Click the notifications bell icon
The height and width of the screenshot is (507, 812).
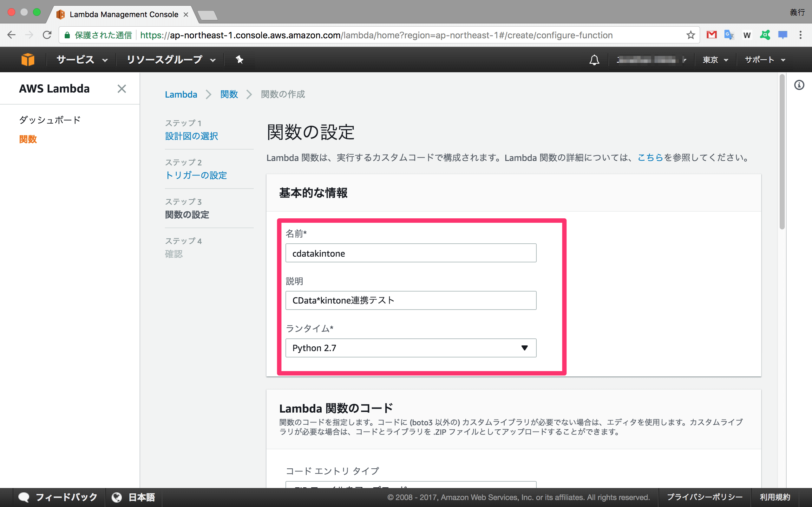point(593,59)
